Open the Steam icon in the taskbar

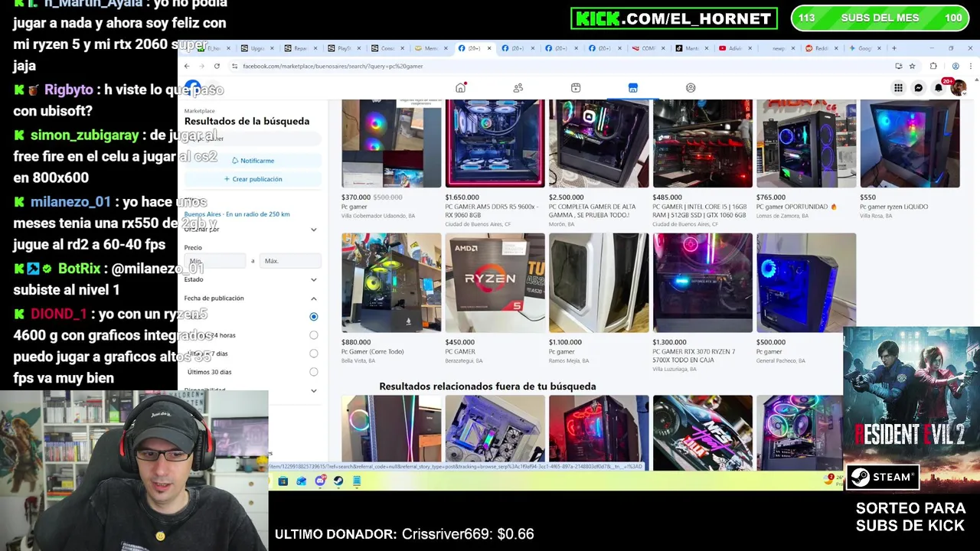[x=338, y=481]
